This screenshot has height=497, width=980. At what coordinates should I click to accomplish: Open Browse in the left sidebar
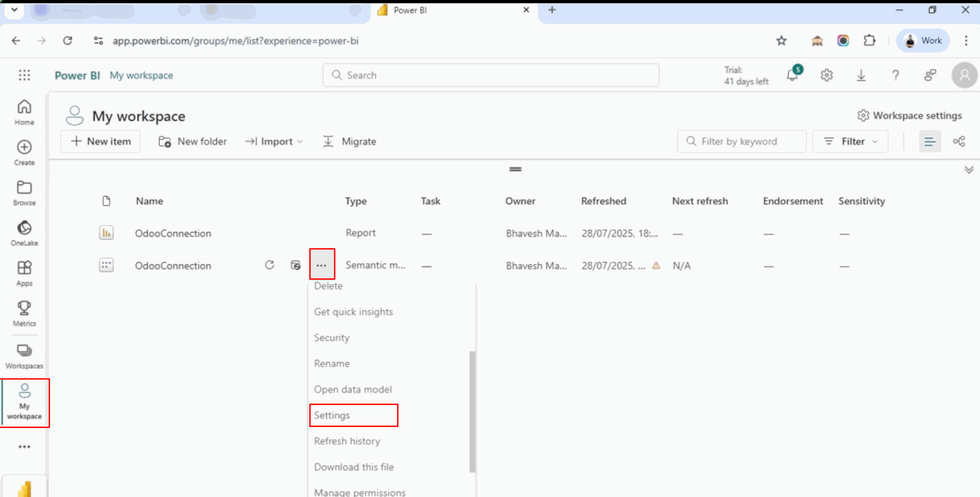click(24, 193)
